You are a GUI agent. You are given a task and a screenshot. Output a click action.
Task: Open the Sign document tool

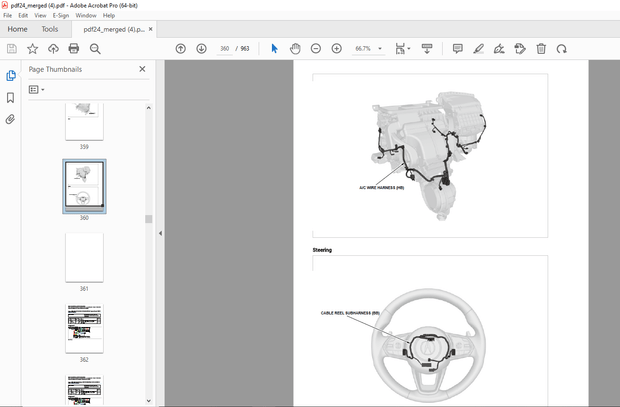[499, 49]
